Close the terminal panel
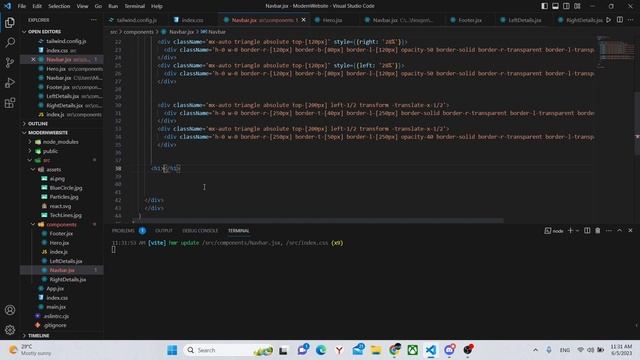This screenshot has height=360, width=640. 630,231
